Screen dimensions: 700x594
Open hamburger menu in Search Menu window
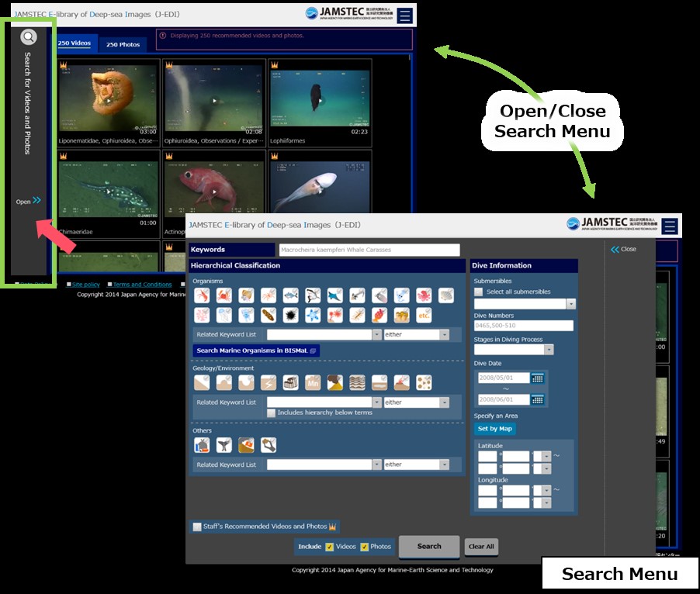point(670,226)
